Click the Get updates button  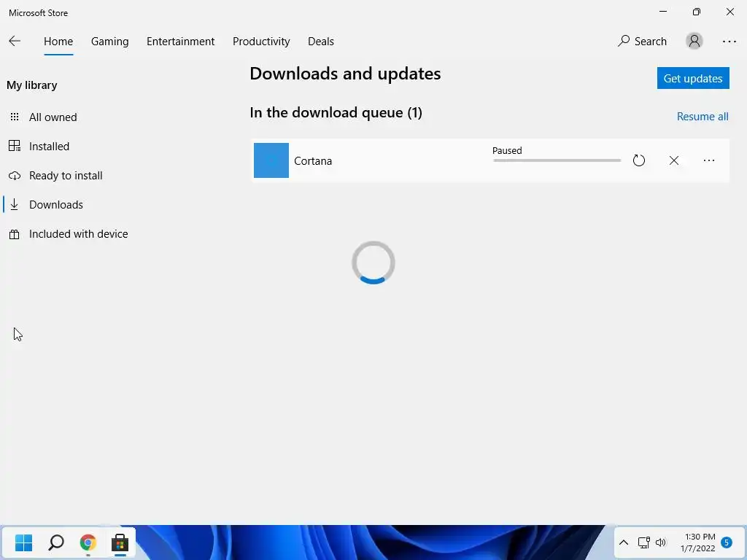[x=693, y=78]
